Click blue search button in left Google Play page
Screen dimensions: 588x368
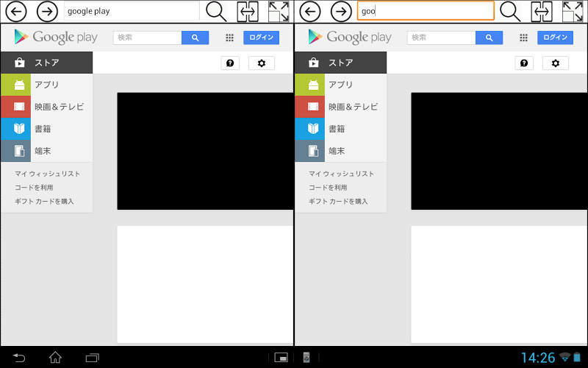195,38
